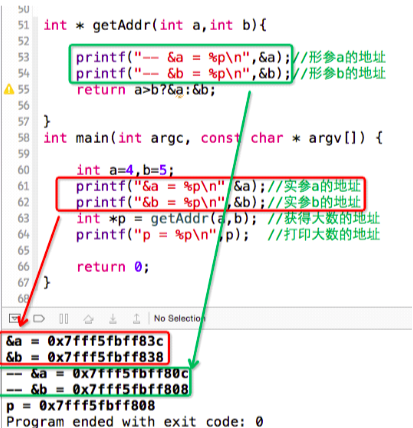Screen dimensions: 413x428
Task: Click Program ended with exit code: 0
Action: click(135, 421)
